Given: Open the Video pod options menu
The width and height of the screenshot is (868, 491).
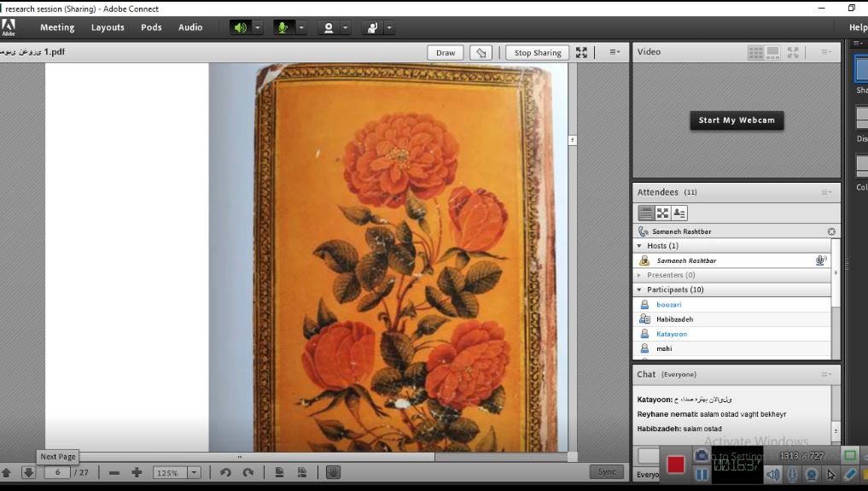Looking at the screenshot, I should pyautogui.click(x=826, y=52).
